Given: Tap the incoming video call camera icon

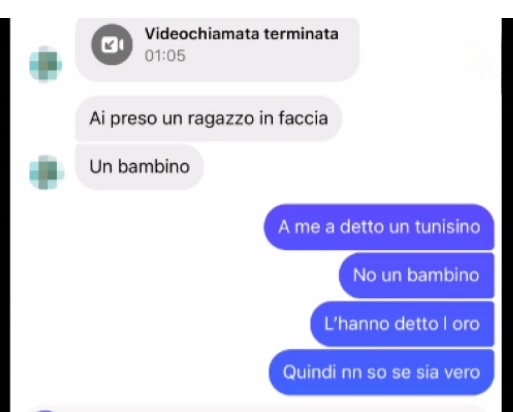Looking at the screenshot, I should [x=112, y=44].
